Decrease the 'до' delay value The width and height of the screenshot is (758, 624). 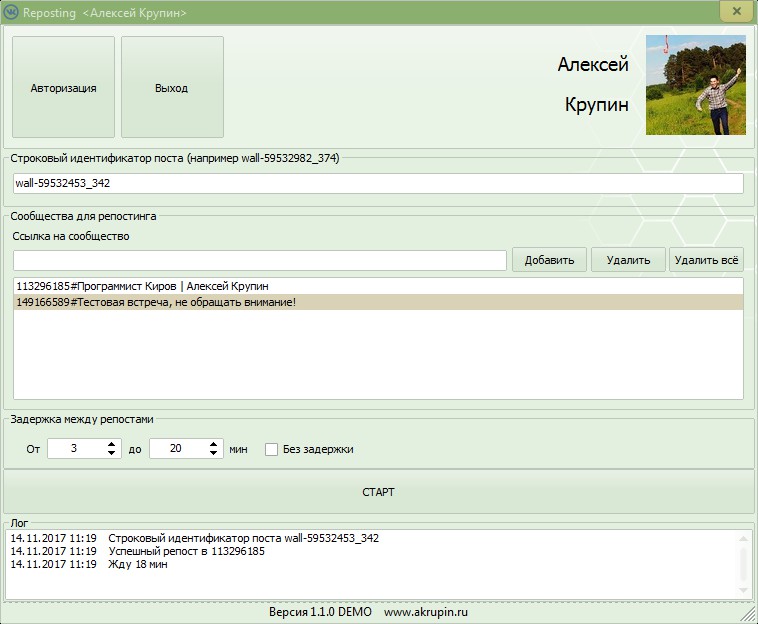point(214,453)
